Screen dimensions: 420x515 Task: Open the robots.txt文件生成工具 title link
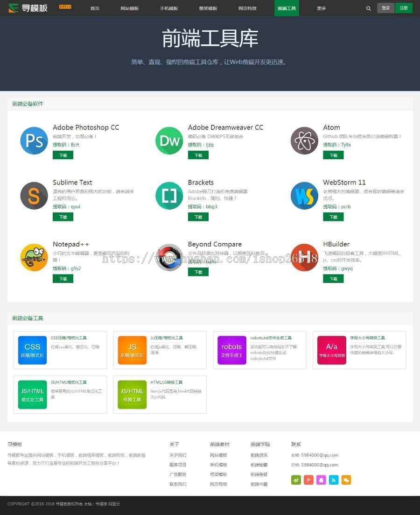(x=271, y=338)
